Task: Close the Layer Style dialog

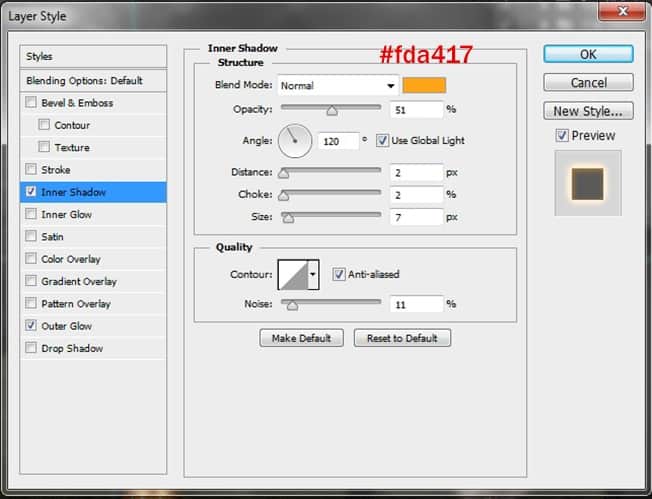Action: coord(622,11)
